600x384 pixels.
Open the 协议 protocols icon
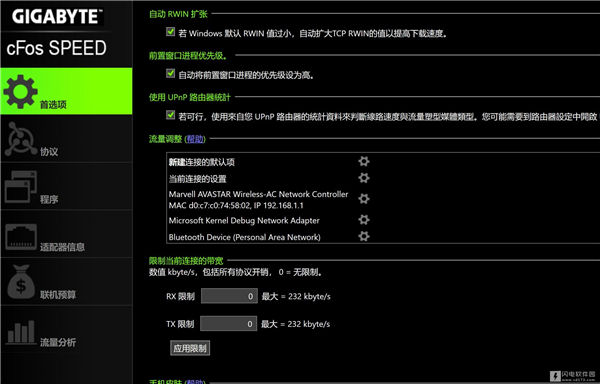(21, 139)
